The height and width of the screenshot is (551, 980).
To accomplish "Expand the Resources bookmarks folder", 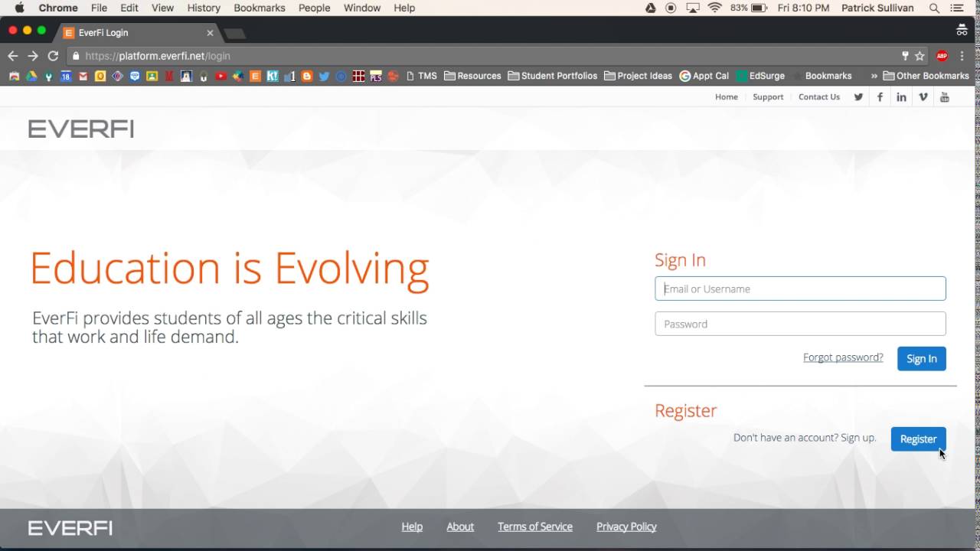I will click(472, 76).
